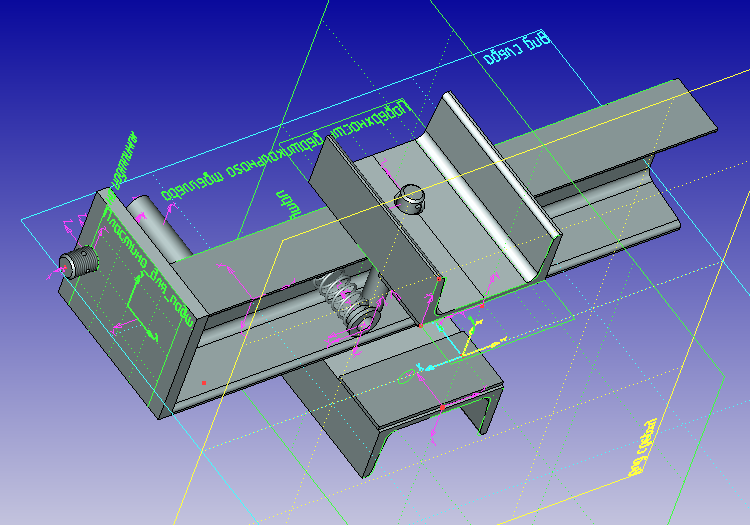
Task: Pick the green sketch rectangle on the end plate
Action: 140,300
